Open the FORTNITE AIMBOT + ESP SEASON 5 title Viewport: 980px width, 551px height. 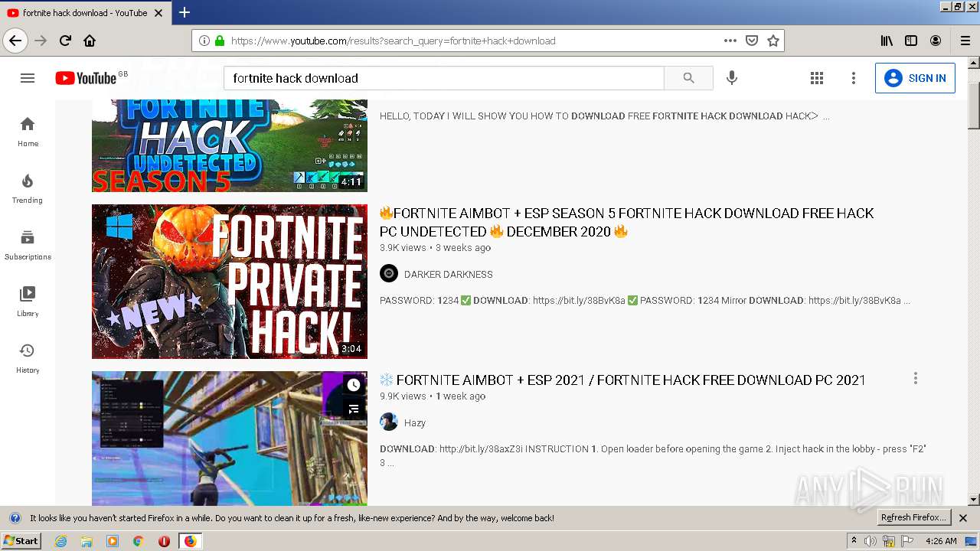[627, 222]
